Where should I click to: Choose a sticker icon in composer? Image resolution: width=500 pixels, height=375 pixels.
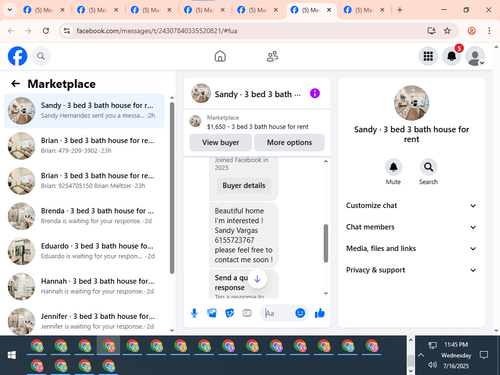coord(229,313)
